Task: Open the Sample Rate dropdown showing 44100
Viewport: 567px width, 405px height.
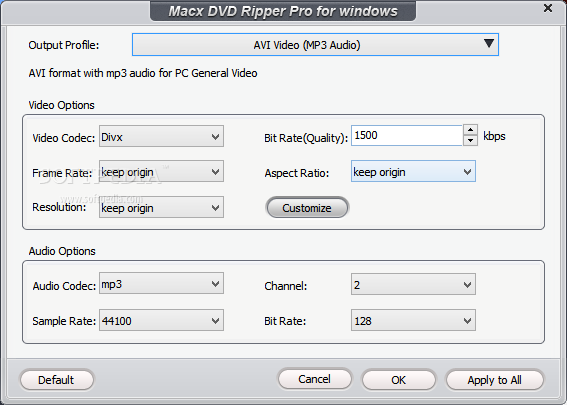Action: tap(161, 320)
